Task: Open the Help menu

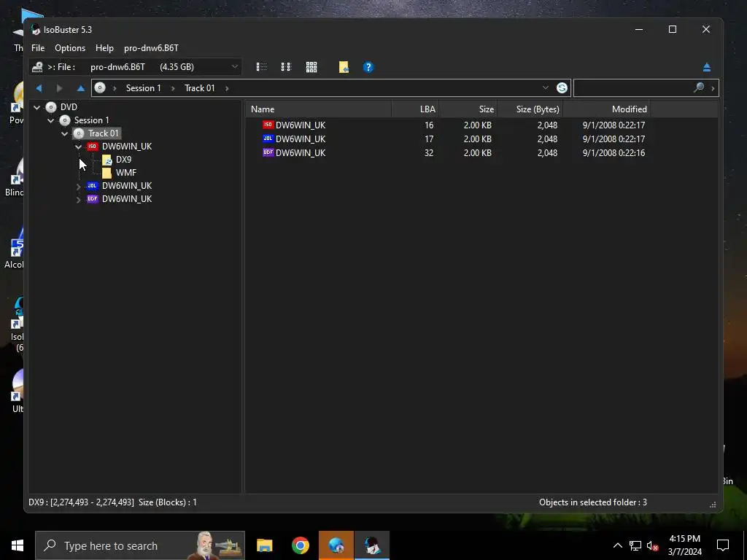Action: [104, 48]
